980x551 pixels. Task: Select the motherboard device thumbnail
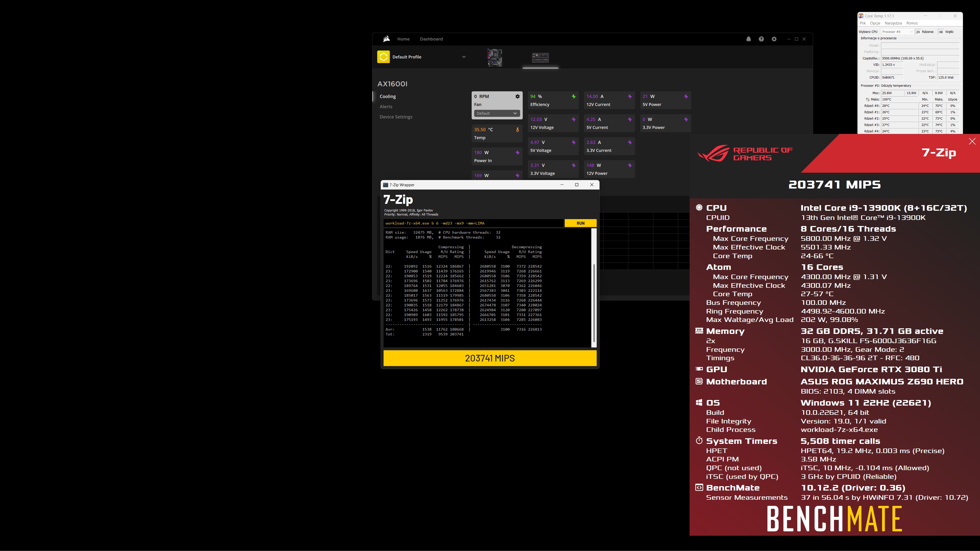[495, 58]
